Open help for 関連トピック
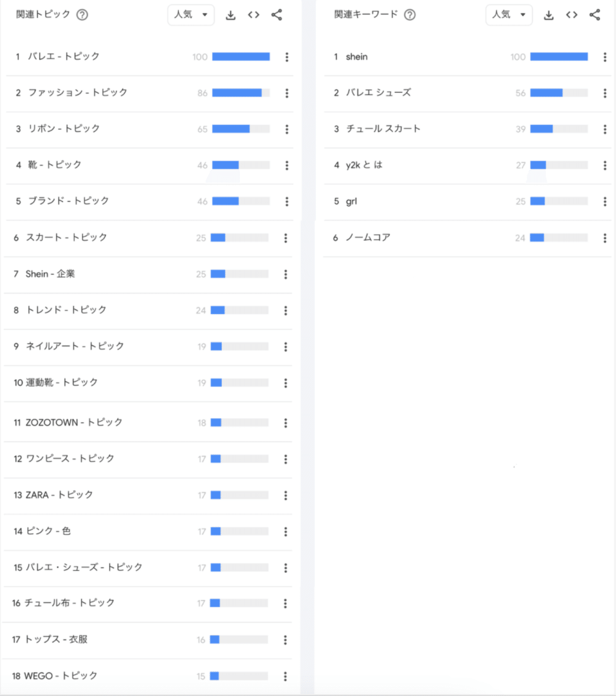Image resolution: width=616 pixels, height=696 pixels. pyautogui.click(x=82, y=15)
